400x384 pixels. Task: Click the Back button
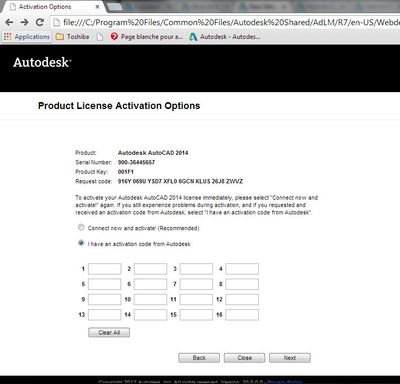point(199,358)
